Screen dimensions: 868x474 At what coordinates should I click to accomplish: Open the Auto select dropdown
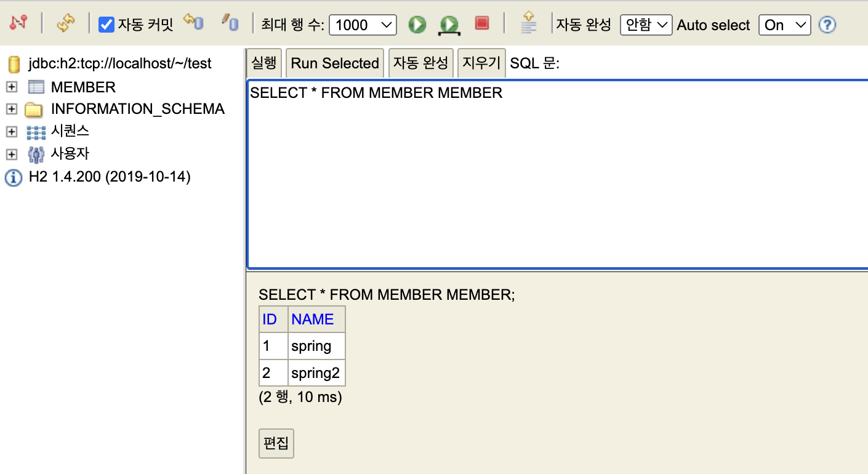click(x=784, y=25)
